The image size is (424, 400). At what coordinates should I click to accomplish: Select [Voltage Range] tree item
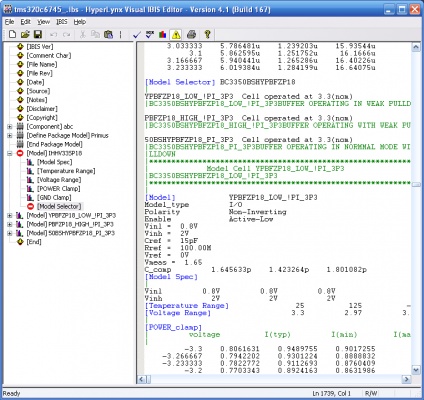point(59,180)
